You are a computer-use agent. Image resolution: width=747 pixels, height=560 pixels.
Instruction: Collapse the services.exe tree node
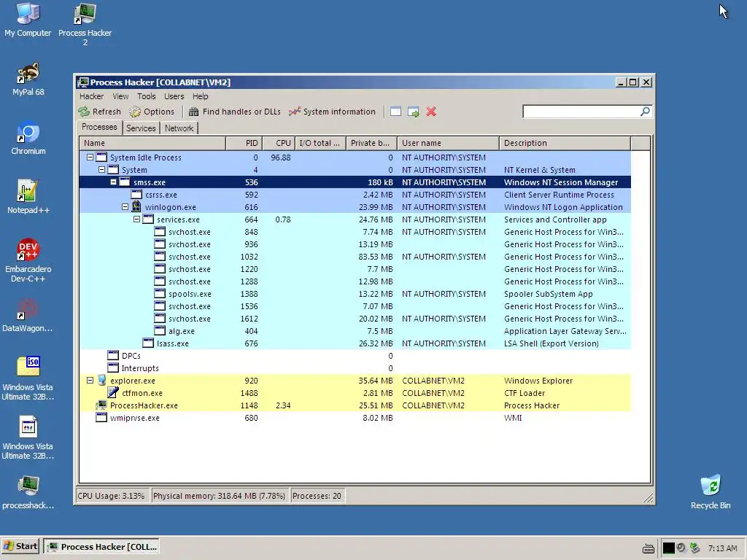click(136, 219)
